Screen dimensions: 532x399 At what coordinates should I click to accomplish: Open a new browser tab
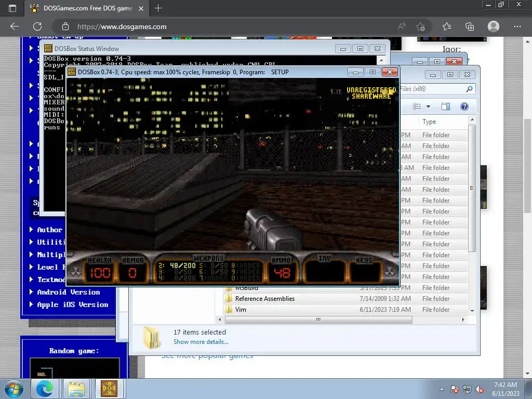pyautogui.click(x=158, y=8)
